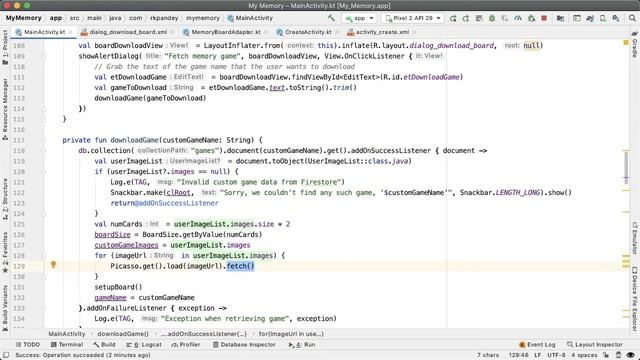Open the Device File Explorer tool window
Viewport: 640px width, 360px height.
[x=635, y=299]
